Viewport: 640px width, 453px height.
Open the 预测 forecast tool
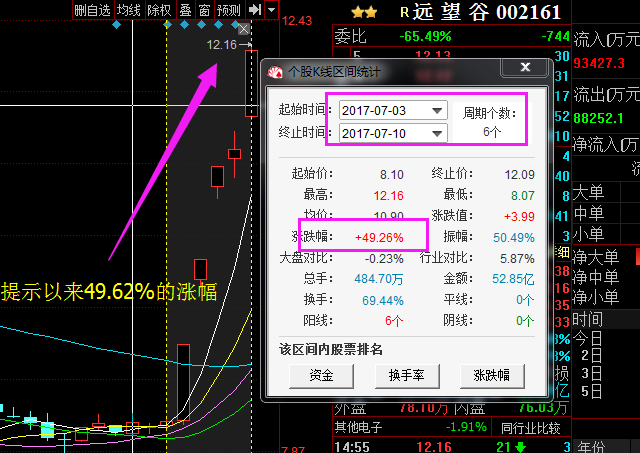pos(229,10)
